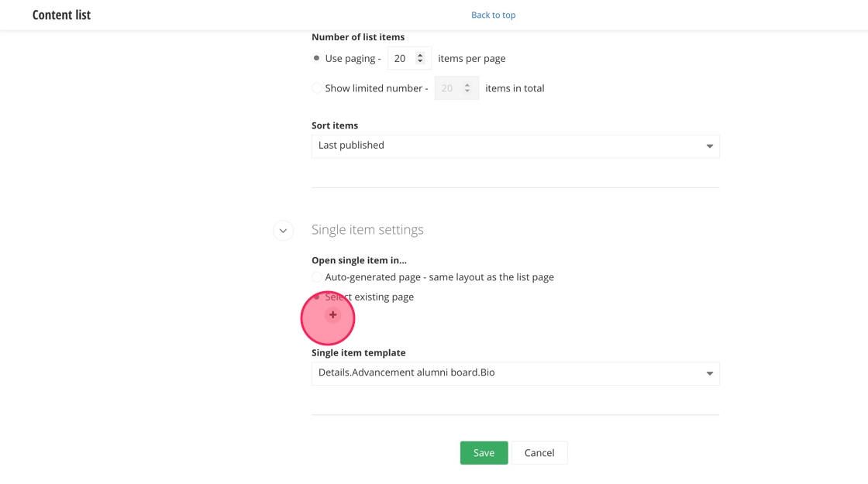Enable Select existing page radio button
The width and height of the screenshot is (868, 484).
[317, 297]
